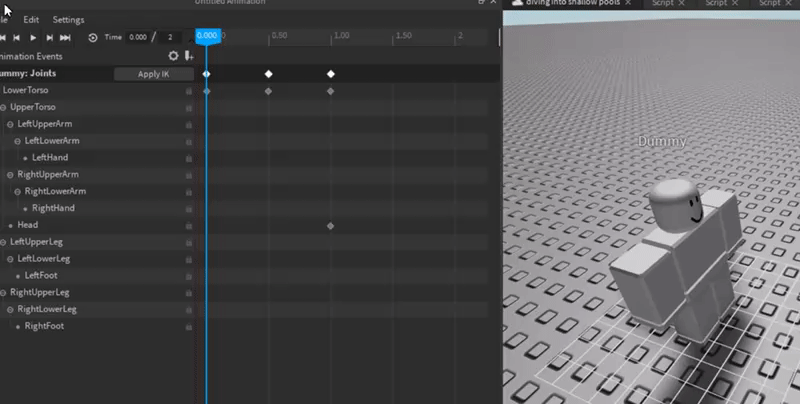800x404 pixels.
Task: Click the Dummy character in viewport
Action: 677,260
